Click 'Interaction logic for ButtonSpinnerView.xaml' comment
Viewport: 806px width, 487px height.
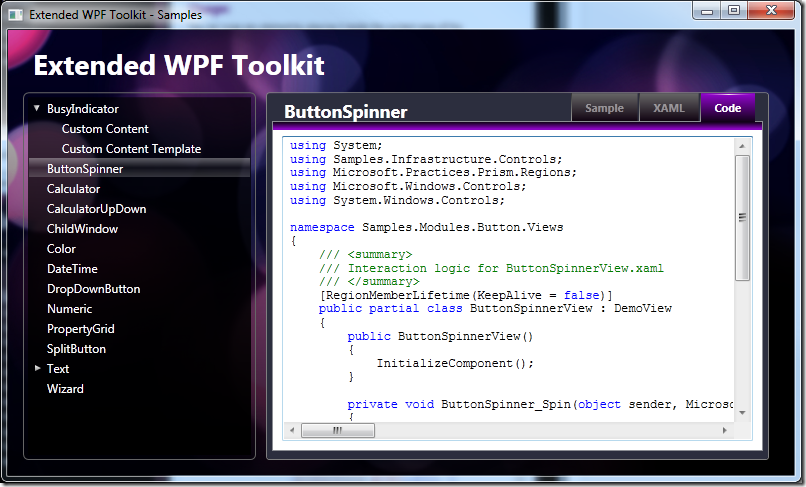(x=506, y=268)
